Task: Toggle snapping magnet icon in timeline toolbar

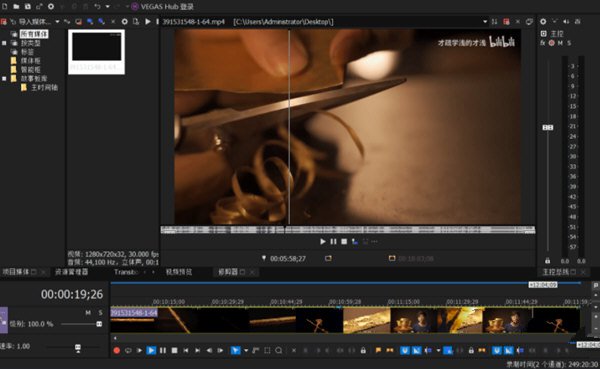Action: pyautogui.click(x=404, y=350)
